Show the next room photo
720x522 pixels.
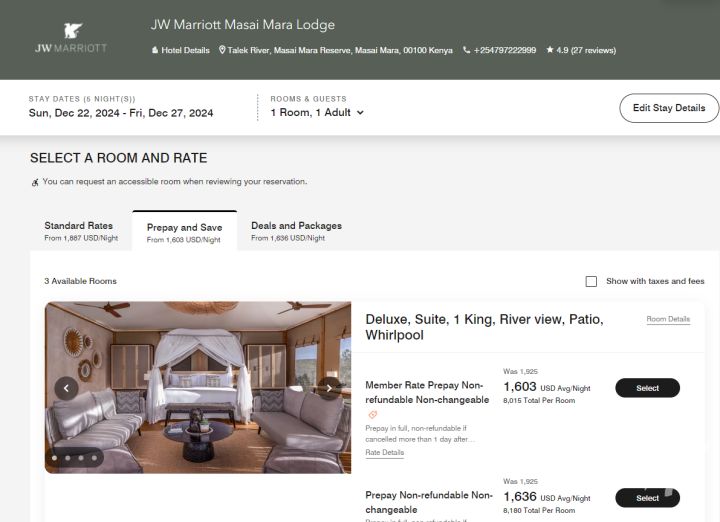[328, 388]
